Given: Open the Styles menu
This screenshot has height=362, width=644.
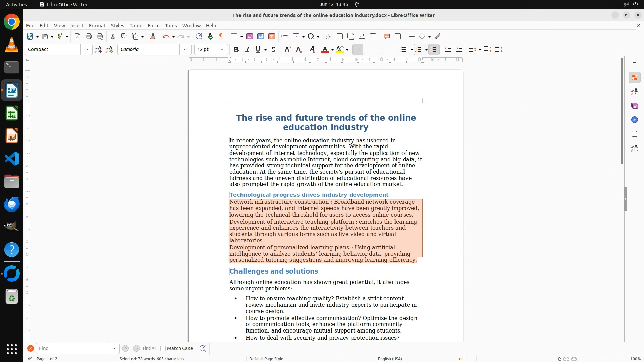Looking at the screenshot, I should 117,25.
